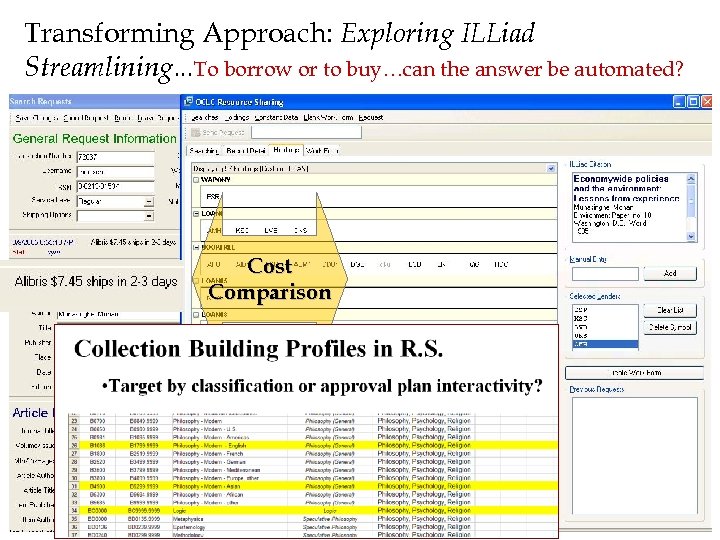
Task: Close the OCLC Resource Sharing window
Action: 707,102
